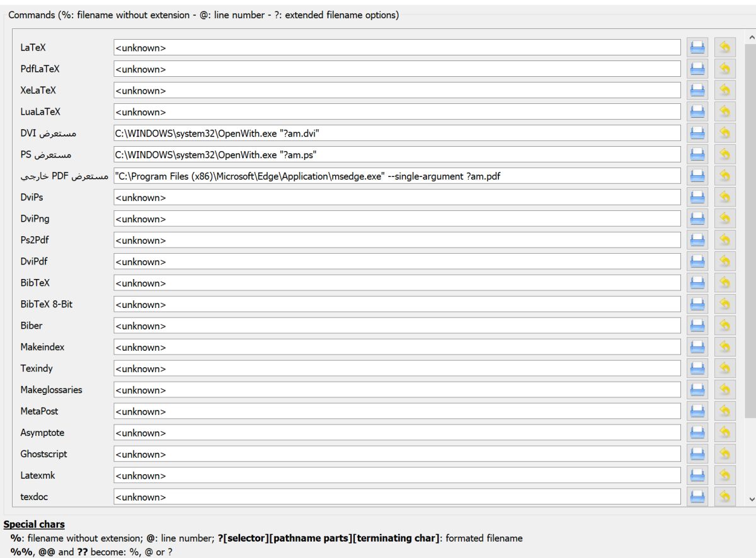756x558 pixels.
Task: Browse for the LuaLaTeX program
Action: click(697, 111)
